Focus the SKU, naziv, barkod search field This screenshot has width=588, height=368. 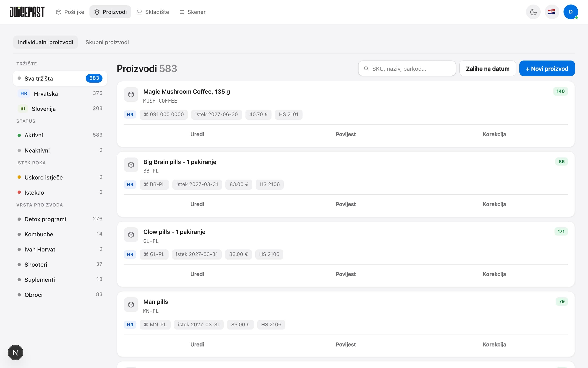[407, 68]
